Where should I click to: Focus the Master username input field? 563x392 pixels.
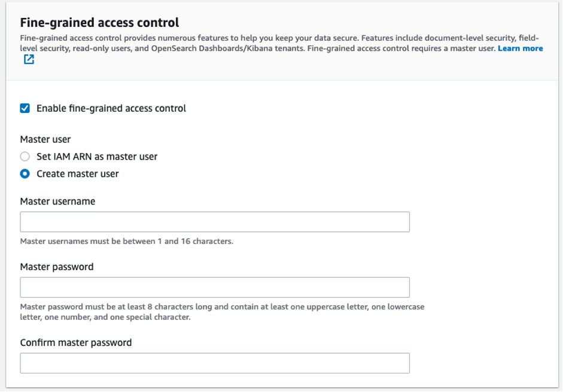[x=215, y=222]
